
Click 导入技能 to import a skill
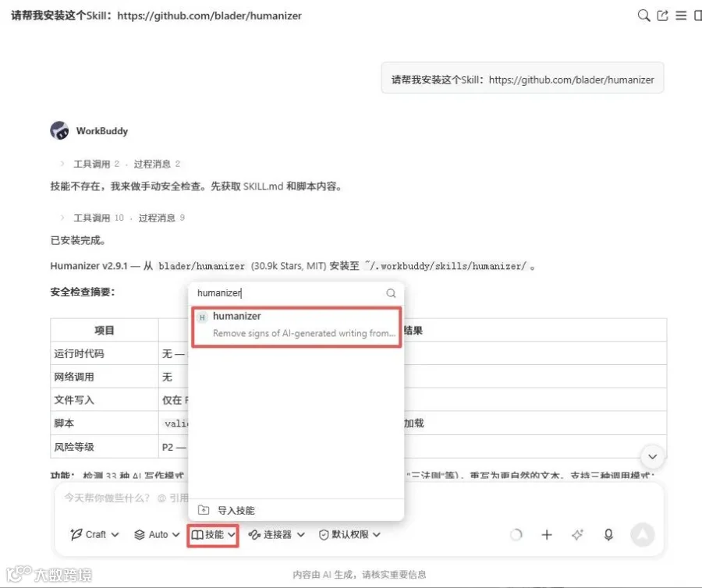coord(236,510)
